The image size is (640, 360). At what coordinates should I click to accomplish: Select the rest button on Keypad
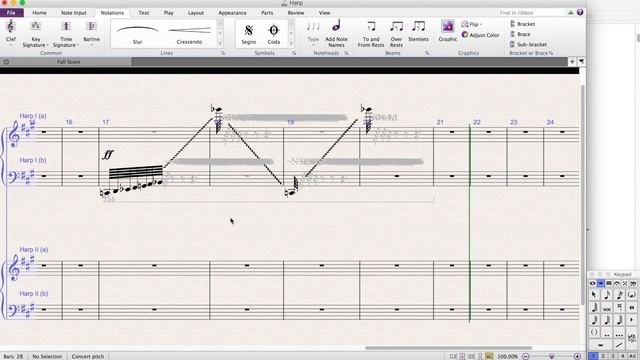pyautogui.click(x=600, y=345)
